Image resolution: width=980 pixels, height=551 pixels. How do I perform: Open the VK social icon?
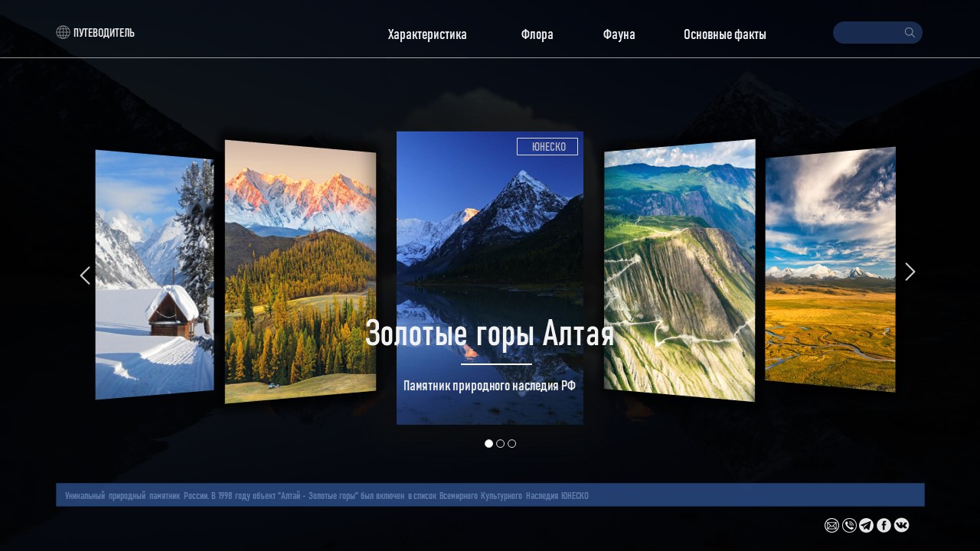coord(901,525)
